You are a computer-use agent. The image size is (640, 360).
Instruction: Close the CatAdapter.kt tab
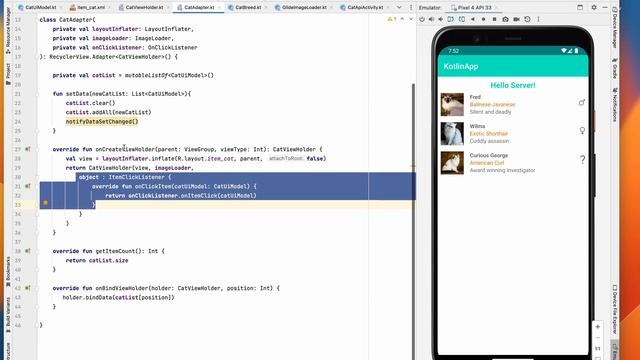click(x=220, y=7)
